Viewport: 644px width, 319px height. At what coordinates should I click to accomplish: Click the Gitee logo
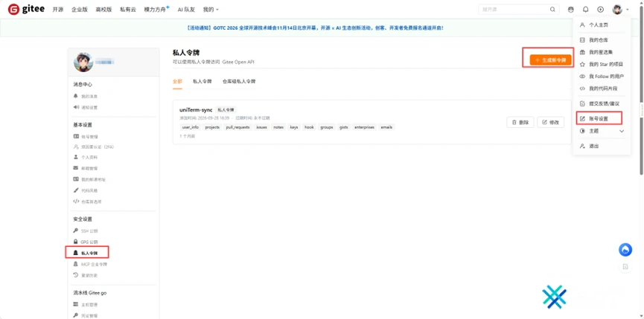point(26,10)
